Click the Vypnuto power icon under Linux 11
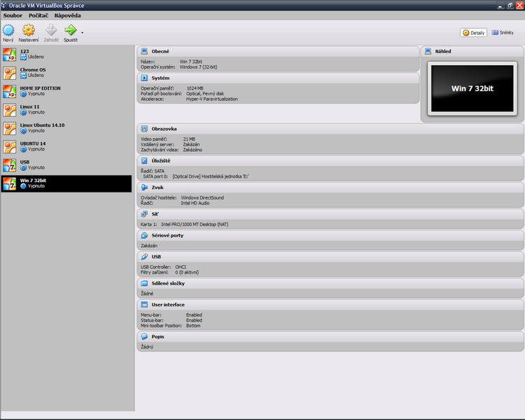 pyautogui.click(x=23, y=112)
